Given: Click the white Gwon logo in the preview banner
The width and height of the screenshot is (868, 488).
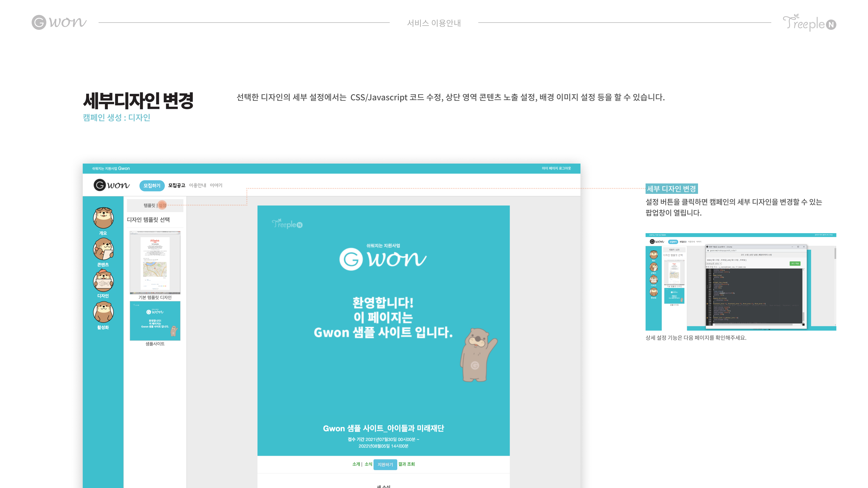Looking at the screenshot, I should tap(383, 259).
